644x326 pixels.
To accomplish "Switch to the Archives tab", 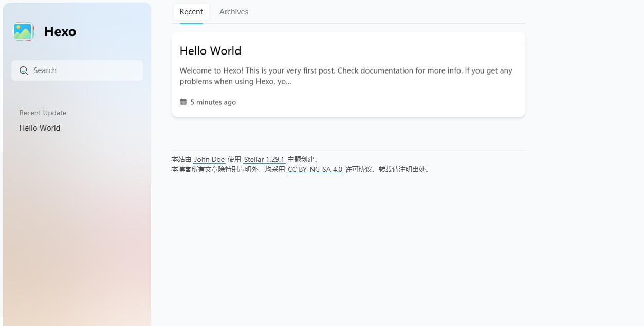I will point(233,12).
